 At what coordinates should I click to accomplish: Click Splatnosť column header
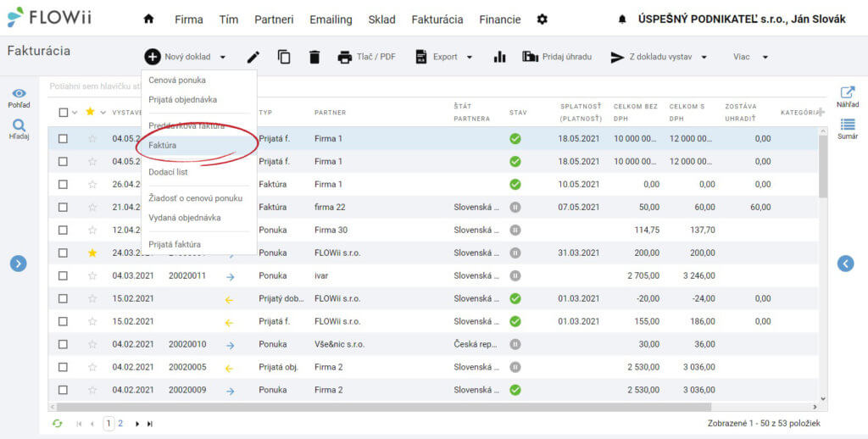coord(580,112)
